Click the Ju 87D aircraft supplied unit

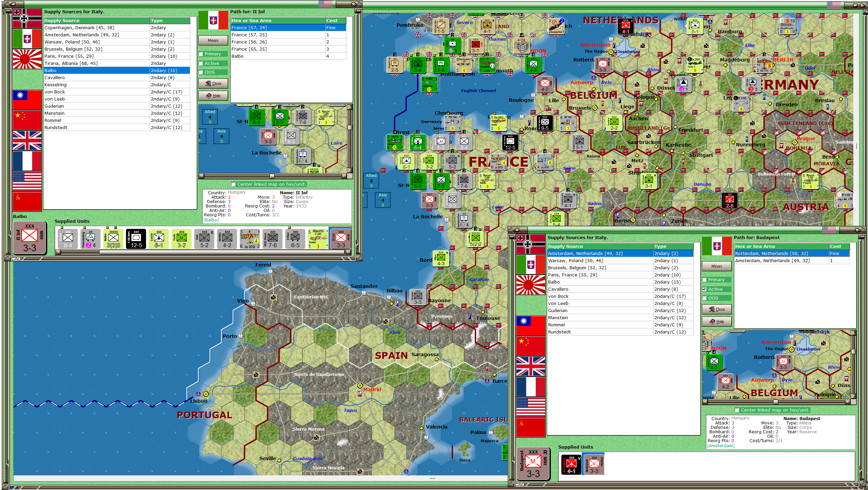pyautogui.click(x=250, y=239)
